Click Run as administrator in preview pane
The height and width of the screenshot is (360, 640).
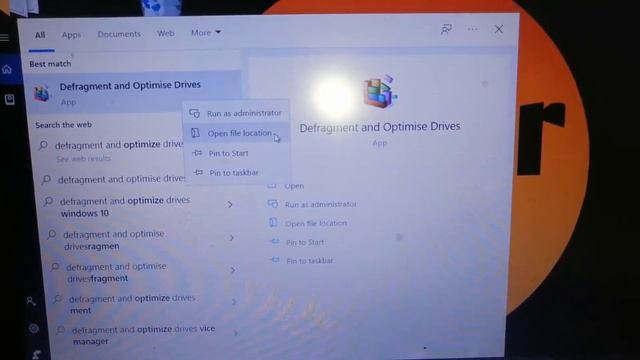tap(320, 204)
